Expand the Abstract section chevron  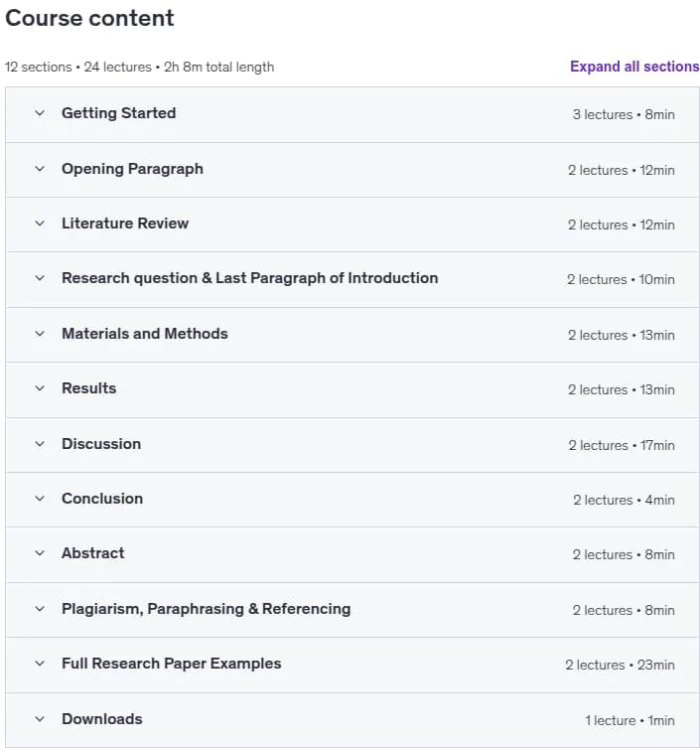[40, 554]
